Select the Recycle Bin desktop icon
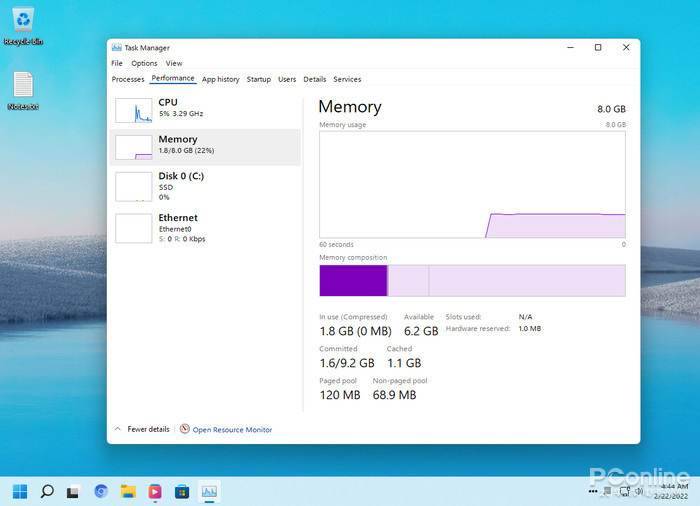Screen dimensions: 700x506 (x=23, y=20)
